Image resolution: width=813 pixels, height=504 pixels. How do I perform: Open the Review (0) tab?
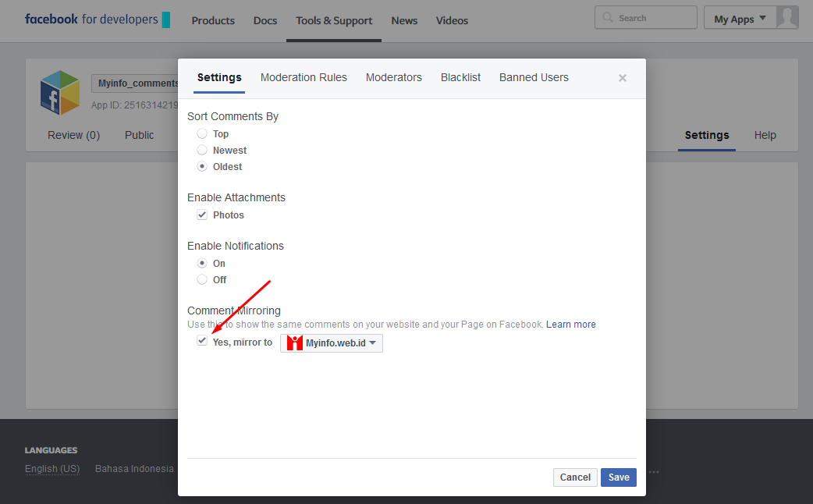(x=73, y=135)
